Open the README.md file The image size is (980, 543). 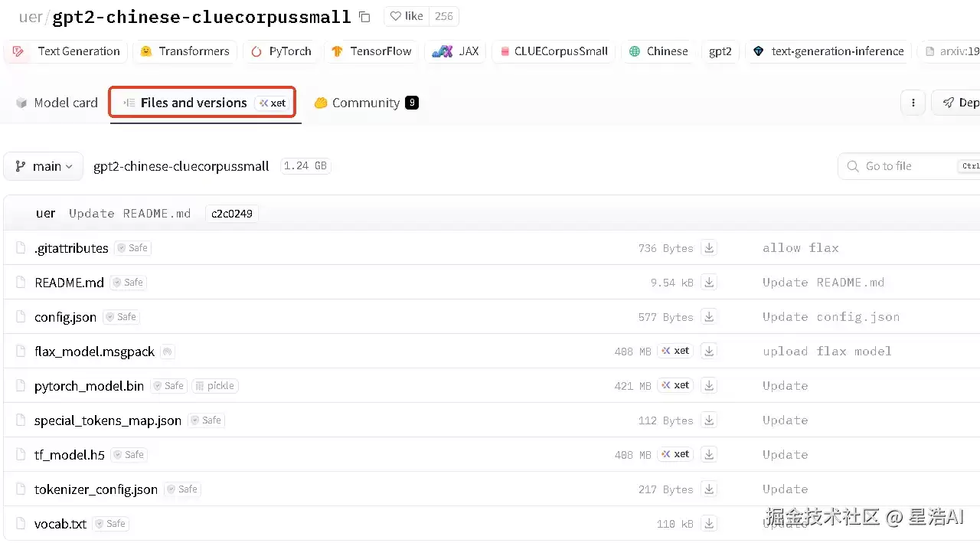pyautogui.click(x=69, y=283)
